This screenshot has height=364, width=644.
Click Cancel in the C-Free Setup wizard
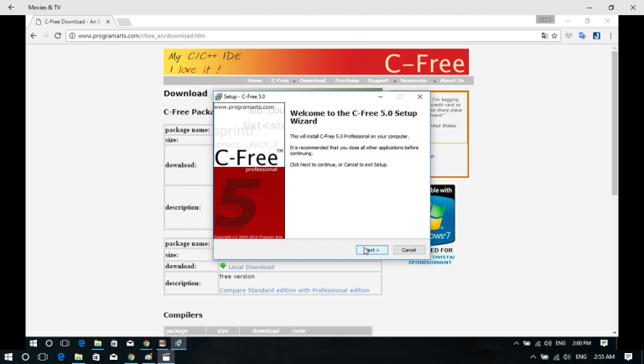[408, 250]
